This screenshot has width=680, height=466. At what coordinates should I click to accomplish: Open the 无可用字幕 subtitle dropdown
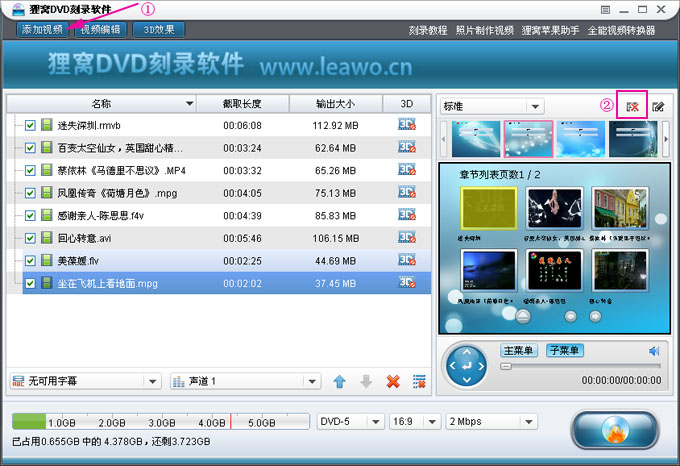[x=85, y=381]
